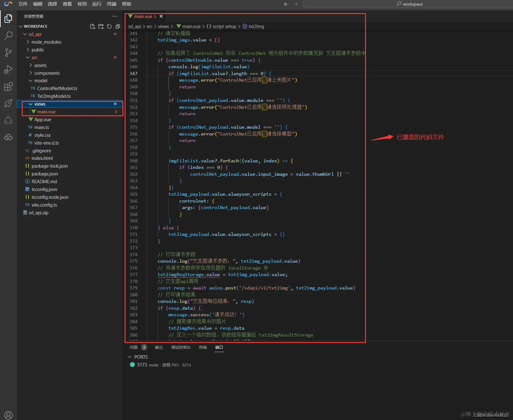Viewport: 513px width, 420px height.
Task: Open the Explorer view in activity bar
Action: click(8, 19)
